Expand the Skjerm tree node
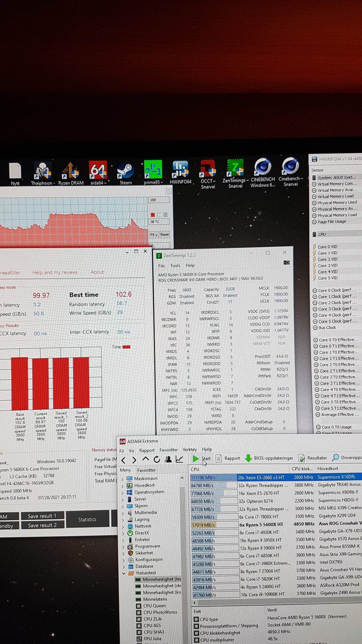 (x=123, y=506)
